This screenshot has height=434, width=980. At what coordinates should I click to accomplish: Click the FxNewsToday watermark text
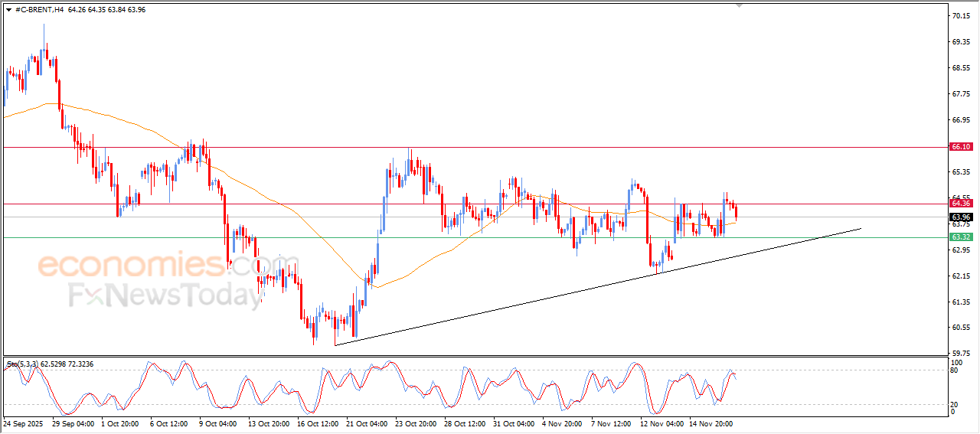[x=165, y=295]
